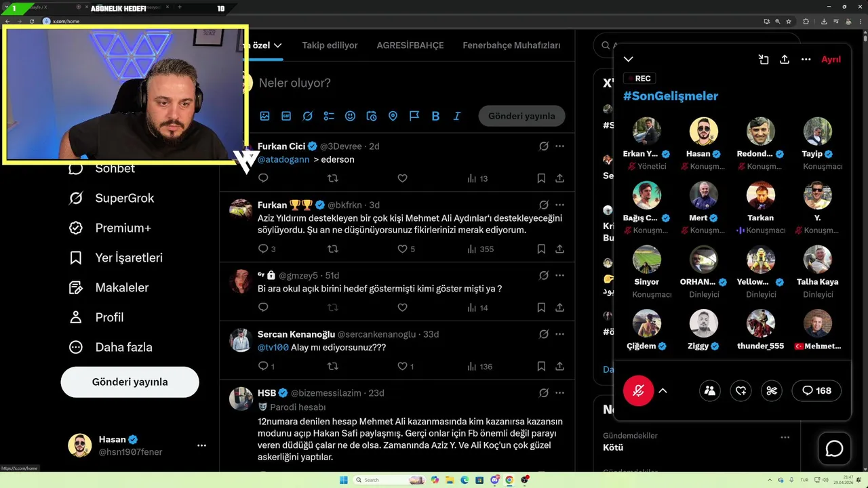Open SuperGrok in the sidebar
The width and height of the screenshot is (868, 488).
(113, 198)
